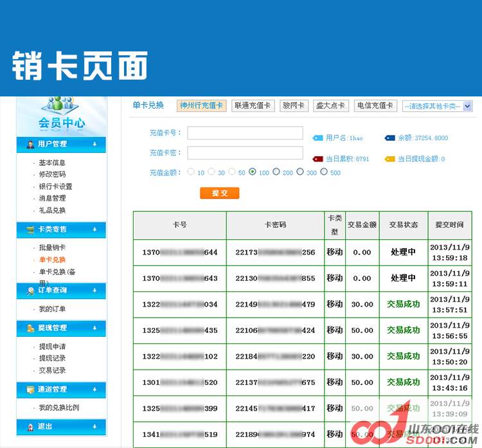The width and height of the screenshot is (482, 448).
Task: Click the yellow 当日提现金额 tag icon
Action: click(x=389, y=159)
